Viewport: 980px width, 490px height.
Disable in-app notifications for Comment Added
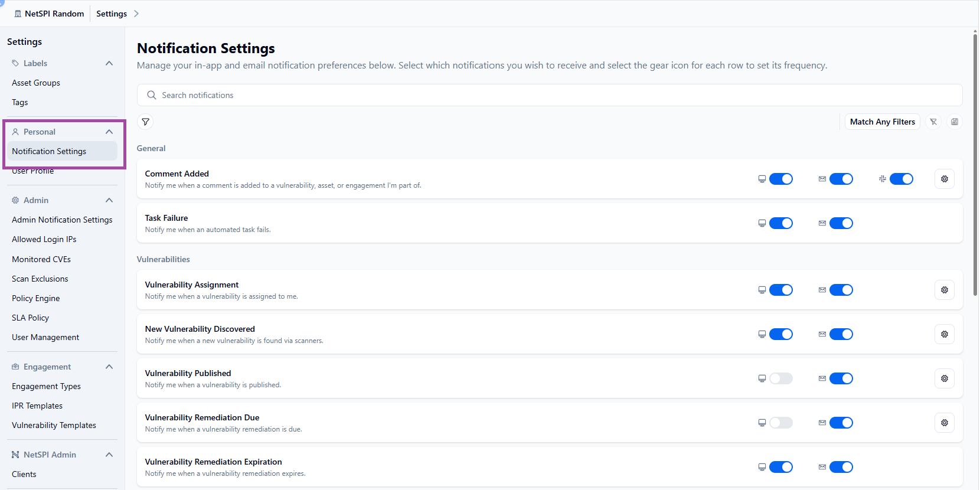(781, 179)
